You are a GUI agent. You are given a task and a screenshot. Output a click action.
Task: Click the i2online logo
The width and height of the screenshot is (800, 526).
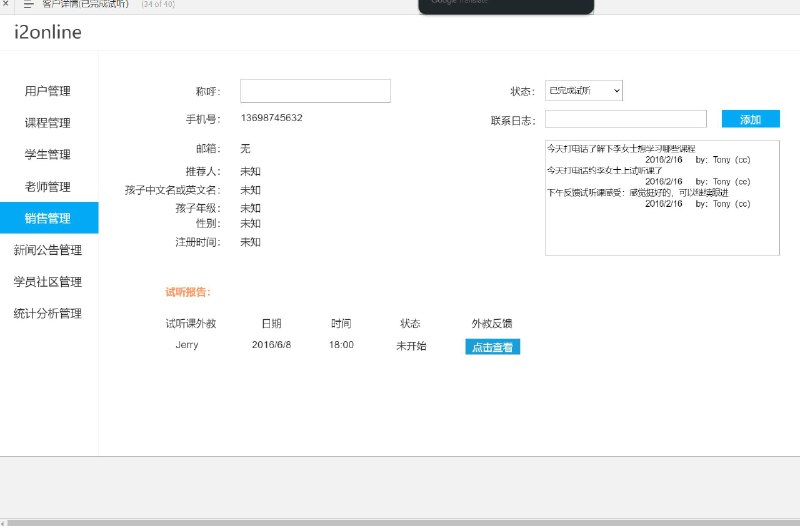(x=48, y=32)
